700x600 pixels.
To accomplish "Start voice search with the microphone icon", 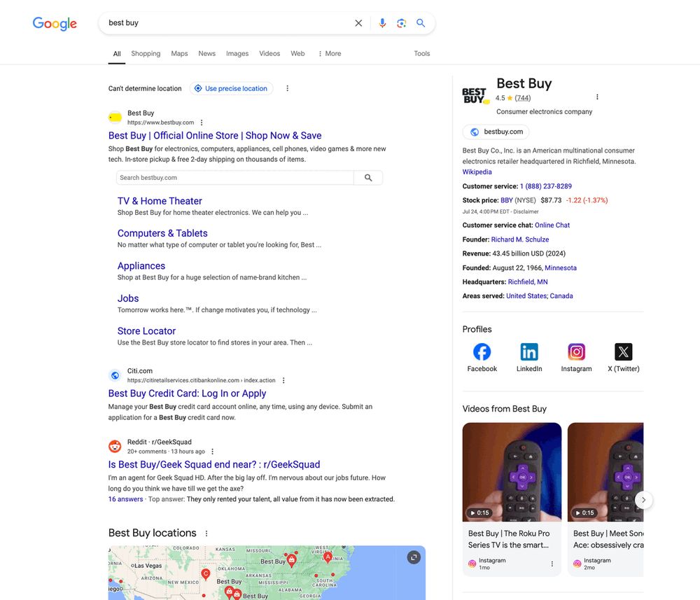I will tap(382, 23).
